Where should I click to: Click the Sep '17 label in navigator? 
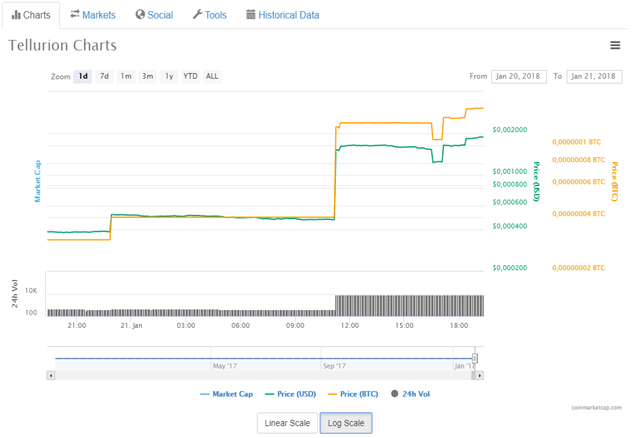[x=334, y=366]
